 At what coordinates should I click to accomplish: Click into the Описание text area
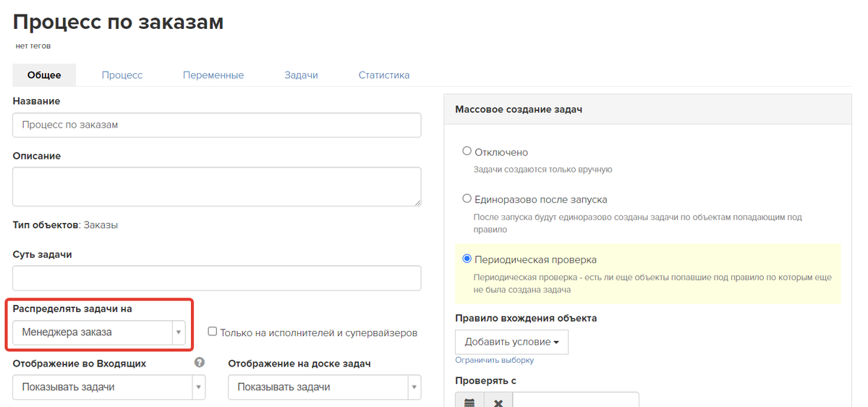coord(217,187)
